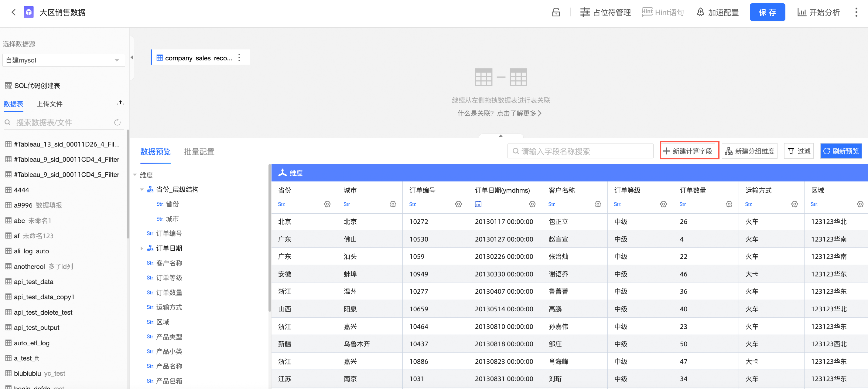Click the upload icon beside 上传文件

point(120,103)
